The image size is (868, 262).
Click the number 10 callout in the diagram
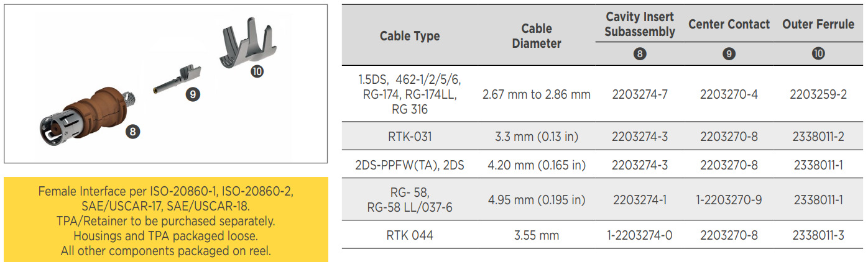(256, 71)
